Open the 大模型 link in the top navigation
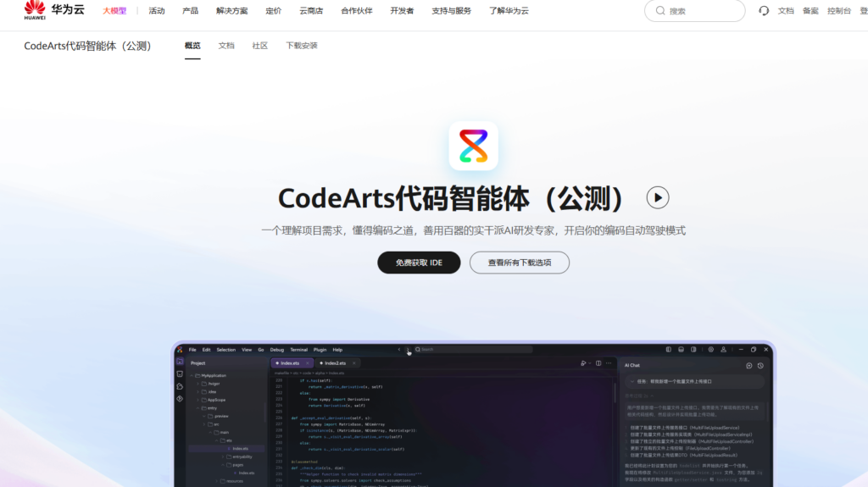 click(114, 11)
